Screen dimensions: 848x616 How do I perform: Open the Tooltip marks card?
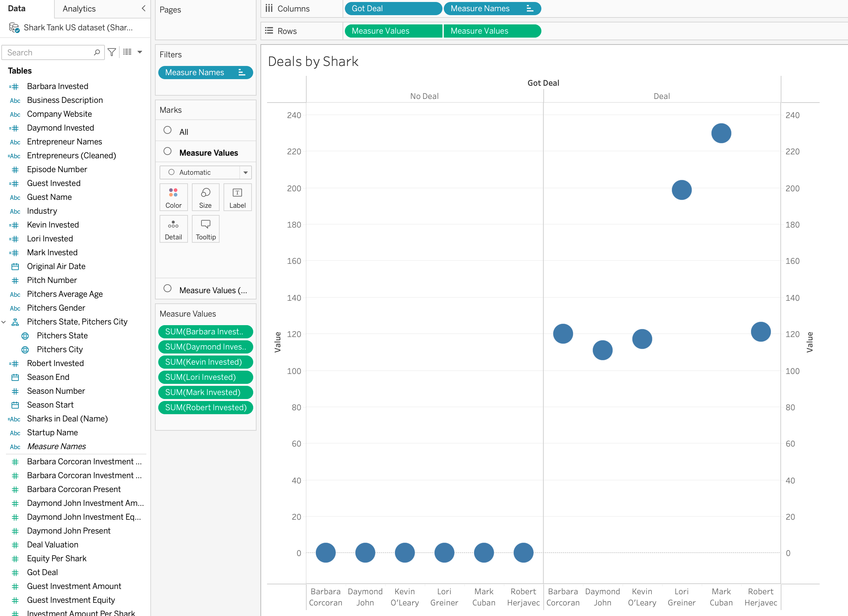pyautogui.click(x=205, y=229)
